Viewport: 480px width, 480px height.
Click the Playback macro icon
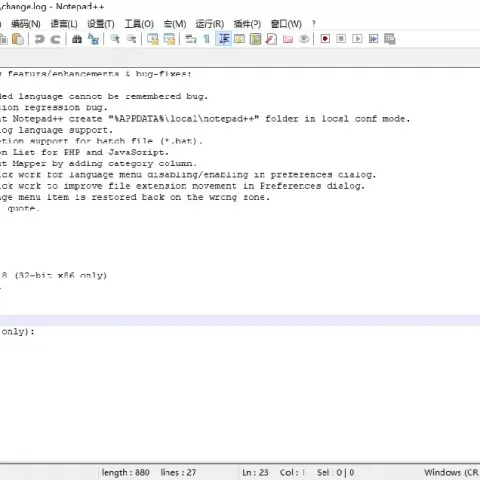point(357,39)
